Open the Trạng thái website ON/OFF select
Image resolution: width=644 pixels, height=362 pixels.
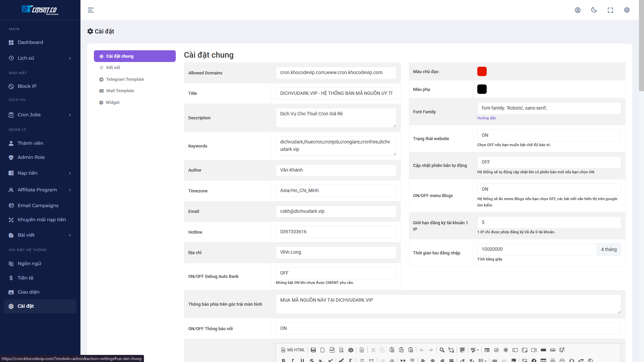549,135
